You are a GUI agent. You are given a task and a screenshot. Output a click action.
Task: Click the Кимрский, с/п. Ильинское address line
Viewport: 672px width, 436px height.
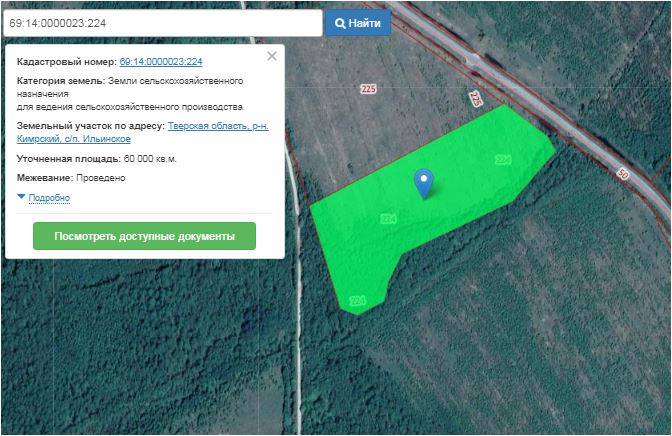(74, 139)
